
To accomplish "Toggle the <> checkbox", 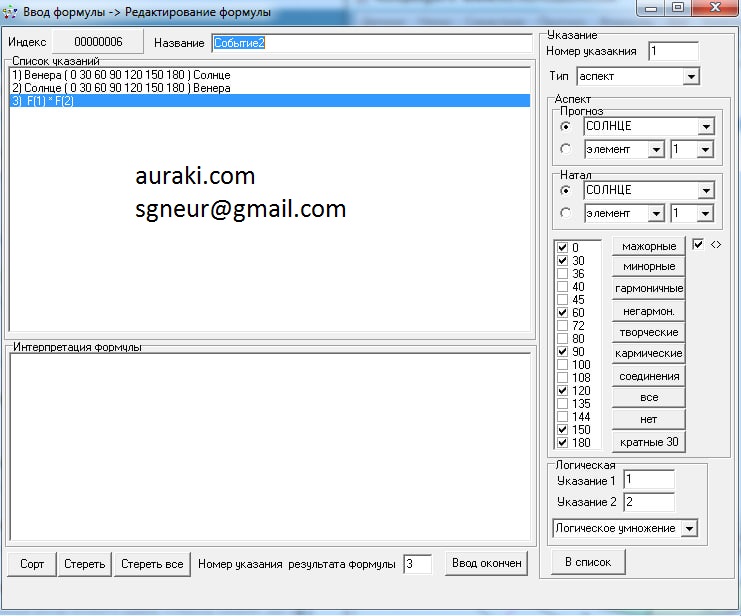I will (x=698, y=244).
